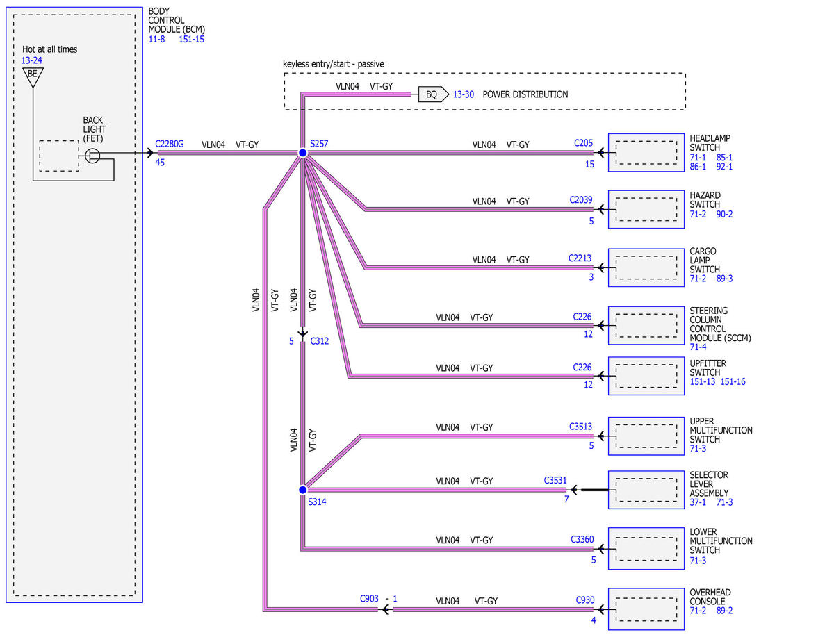Image resolution: width=834 pixels, height=644 pixels.
Task: Open the 13-30 Power Distribution reference
Action: coord(464,94)
